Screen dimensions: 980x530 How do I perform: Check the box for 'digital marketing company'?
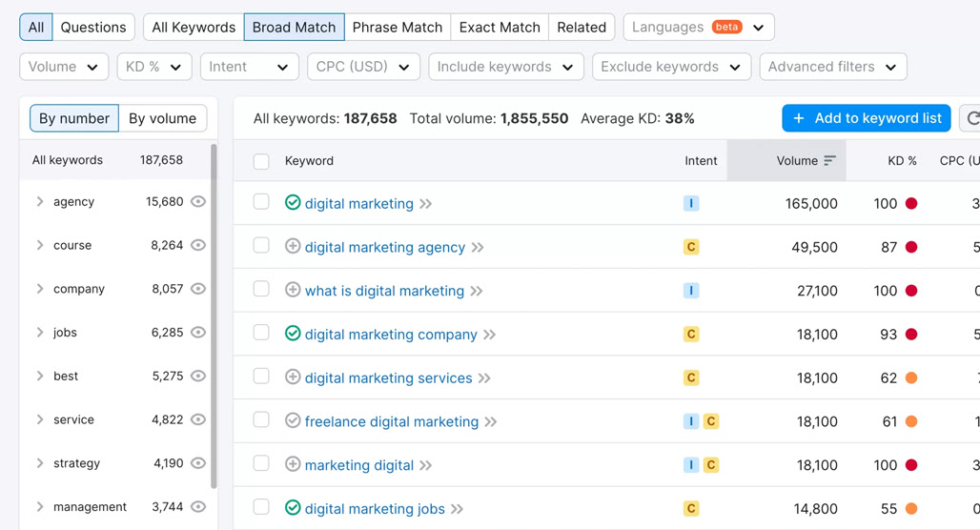tap(261, 333)
